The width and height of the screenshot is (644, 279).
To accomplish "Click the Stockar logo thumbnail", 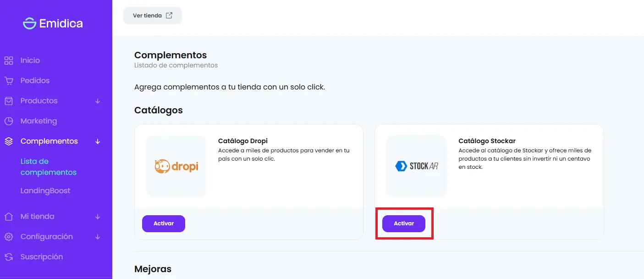I will coord(416,166).
